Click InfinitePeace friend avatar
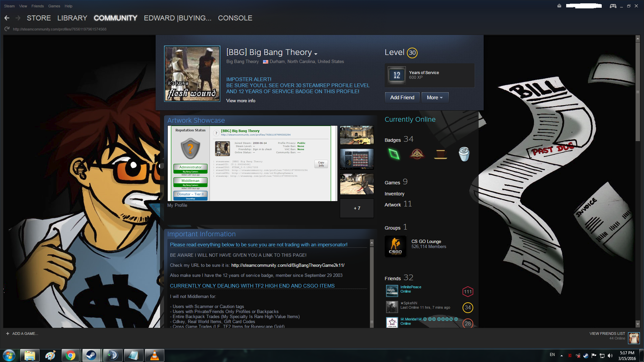 pyautogui.click(x=392, y=291)
